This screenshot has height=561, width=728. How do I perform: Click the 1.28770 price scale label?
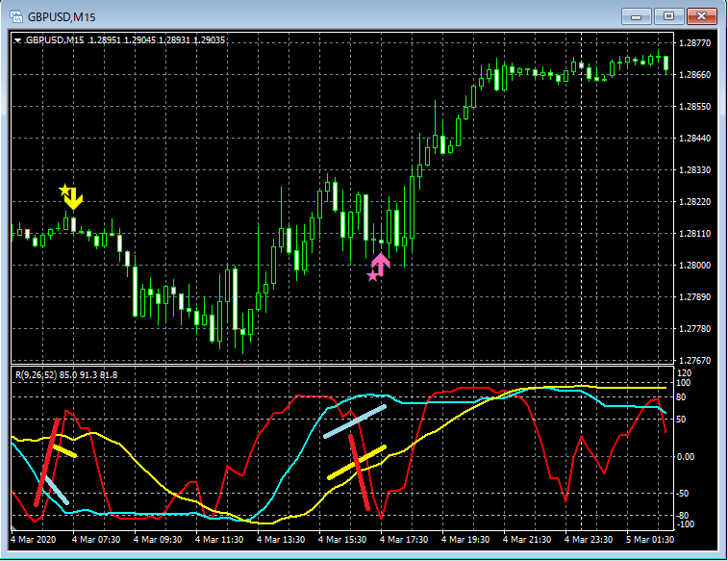coord(694,43)
